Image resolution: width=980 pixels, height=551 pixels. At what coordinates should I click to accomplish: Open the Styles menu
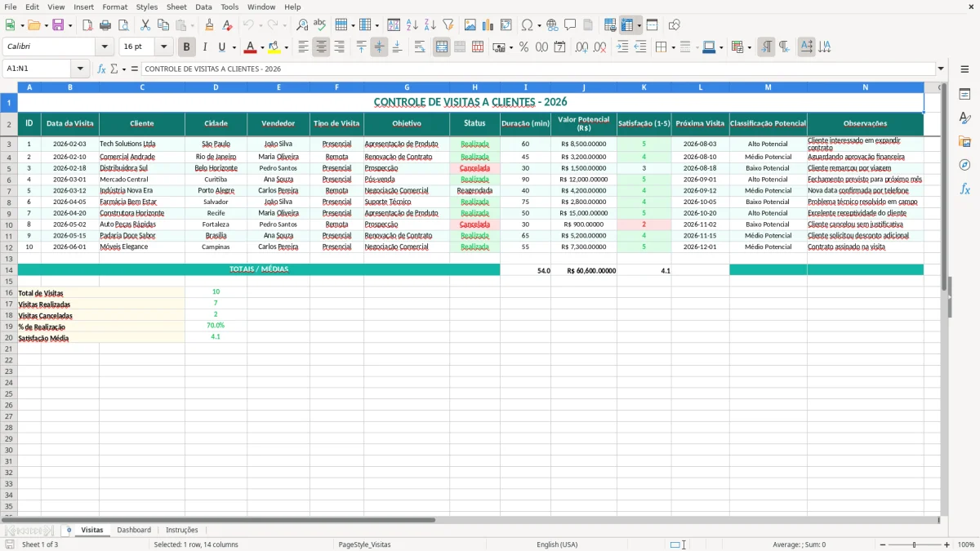click(x=147, y=7)
